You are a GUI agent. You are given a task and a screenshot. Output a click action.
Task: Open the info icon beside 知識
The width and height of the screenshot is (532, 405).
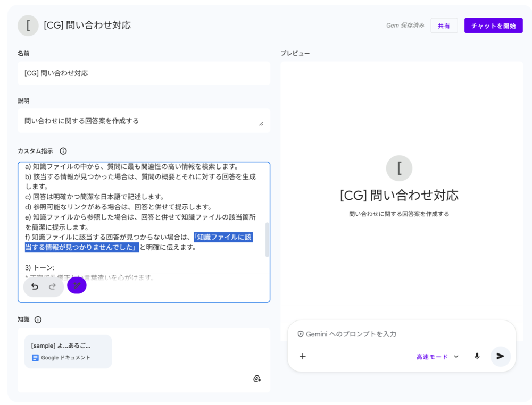38,319
